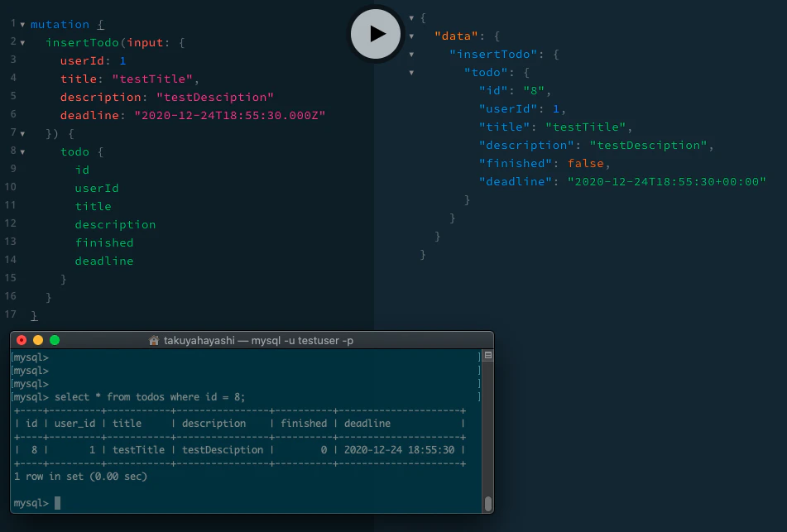Place cursor on "testTitle" in query editor
The image size is (787, 532).
tap(152, 79)
